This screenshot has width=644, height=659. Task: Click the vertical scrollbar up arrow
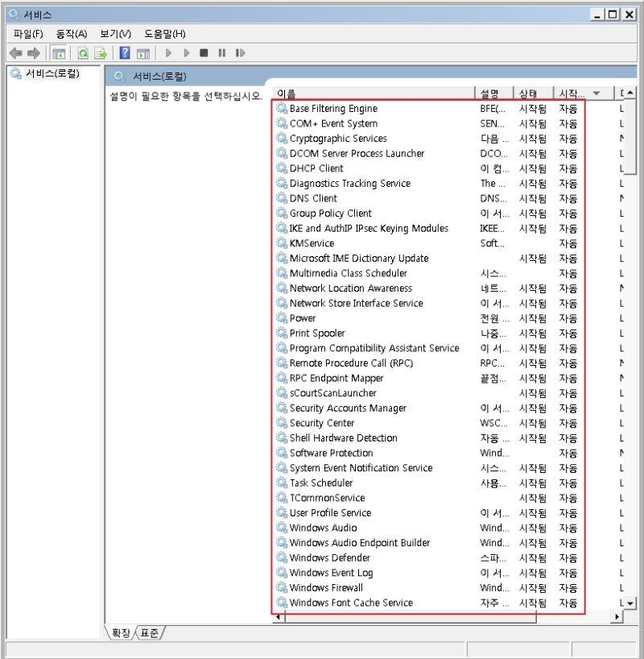[x=630, y=93]
